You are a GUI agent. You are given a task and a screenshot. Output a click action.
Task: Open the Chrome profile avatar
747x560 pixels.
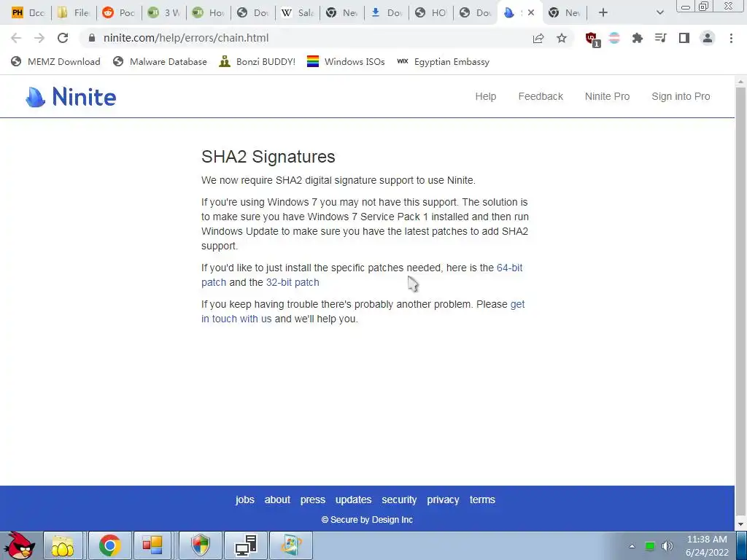tap(708, 38)
